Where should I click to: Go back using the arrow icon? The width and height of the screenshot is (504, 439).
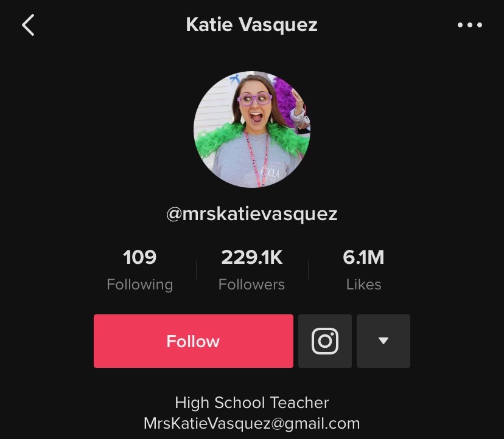coord(28,25)
